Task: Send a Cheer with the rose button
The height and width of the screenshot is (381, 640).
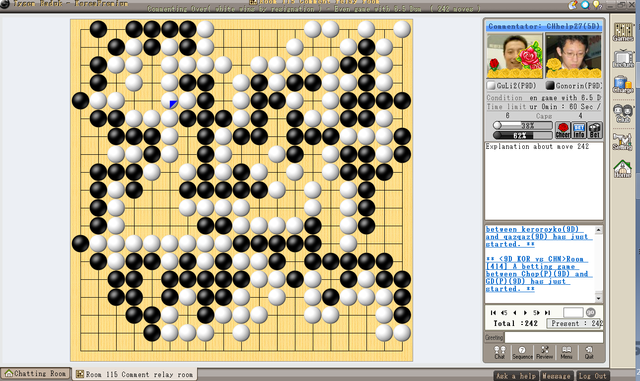Action: coord(562,130)
